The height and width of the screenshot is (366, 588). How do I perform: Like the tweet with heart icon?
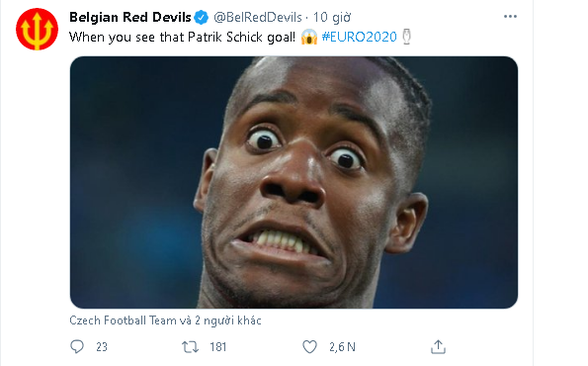click(x=309, y=346)
